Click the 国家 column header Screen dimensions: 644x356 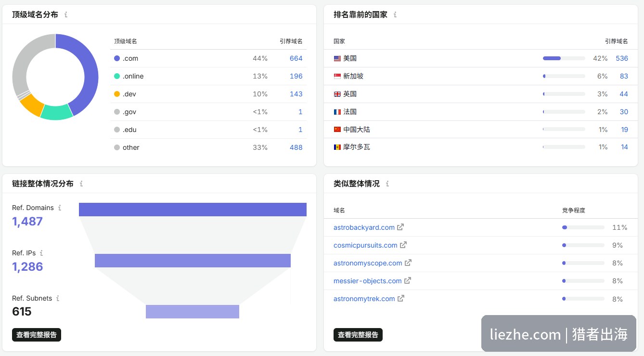click(339, 41)
